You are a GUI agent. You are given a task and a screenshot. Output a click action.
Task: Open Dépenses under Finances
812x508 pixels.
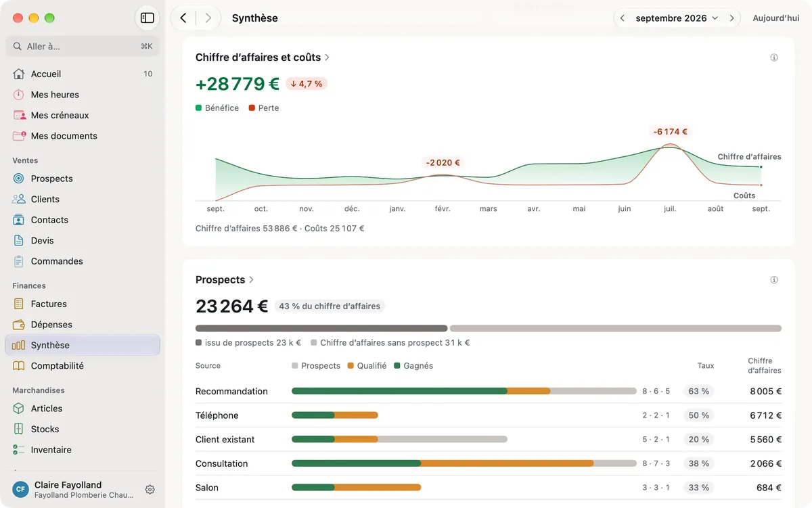pos(83,324)
